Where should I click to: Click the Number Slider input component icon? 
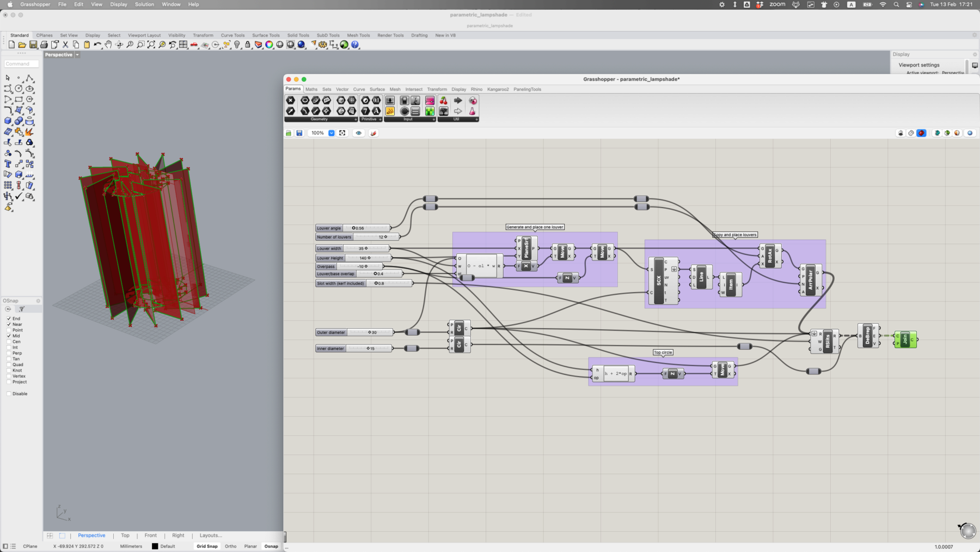pos(390,101)
